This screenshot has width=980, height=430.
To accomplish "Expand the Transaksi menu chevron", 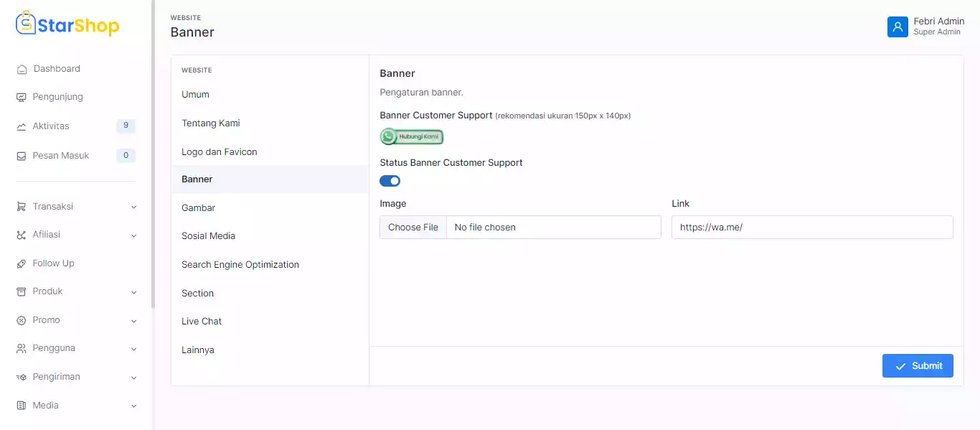I will point(133,207).
